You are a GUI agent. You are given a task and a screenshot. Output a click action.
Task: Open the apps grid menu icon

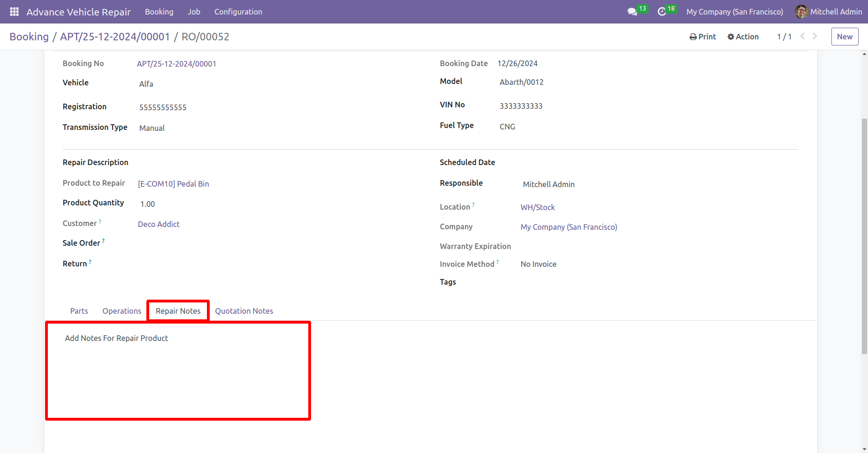[15, 12]
